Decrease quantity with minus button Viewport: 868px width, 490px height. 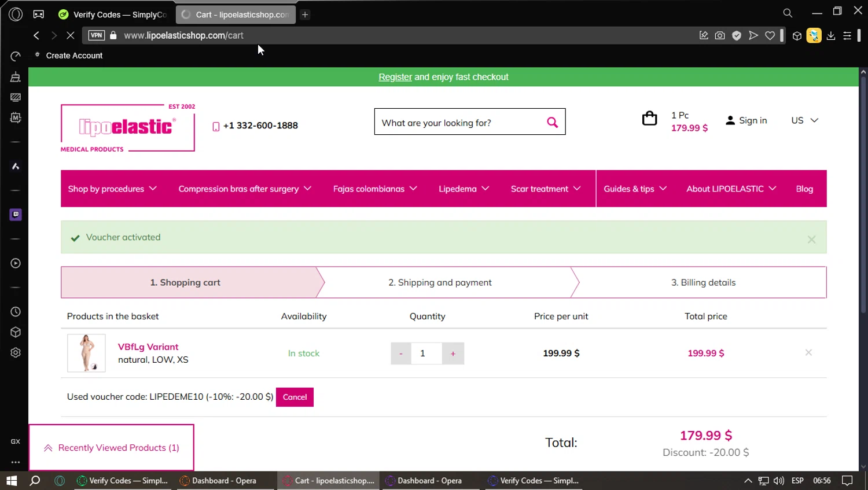coord(400,353)
